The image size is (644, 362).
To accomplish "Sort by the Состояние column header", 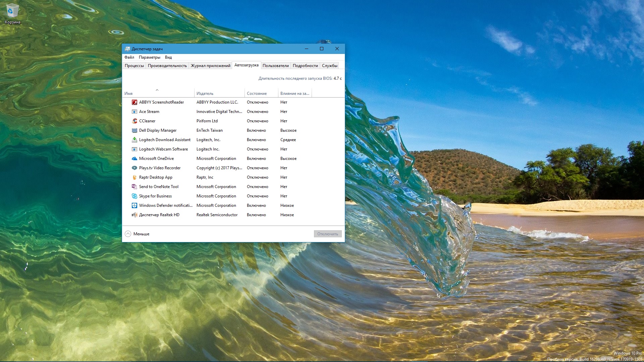I will 257,94.
